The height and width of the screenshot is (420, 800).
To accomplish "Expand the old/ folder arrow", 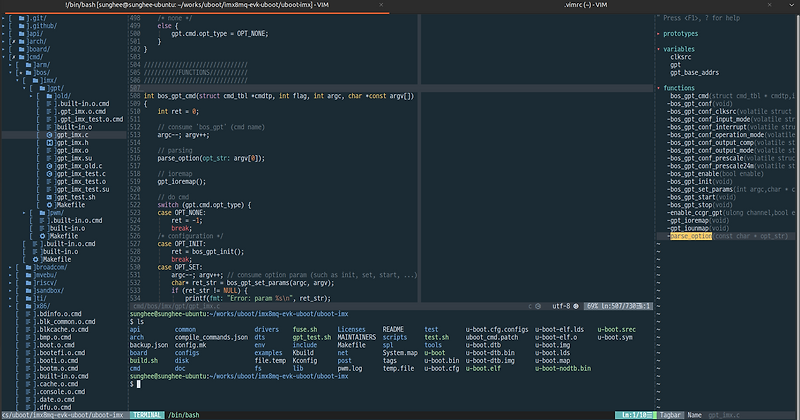I will click(x=31, y=96).
